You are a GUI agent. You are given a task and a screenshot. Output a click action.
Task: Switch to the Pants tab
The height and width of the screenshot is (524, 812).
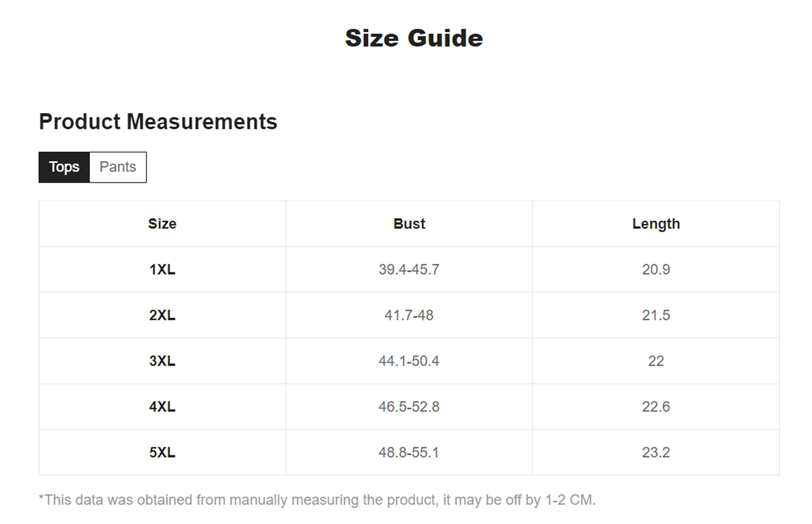[x=118, y=167]
